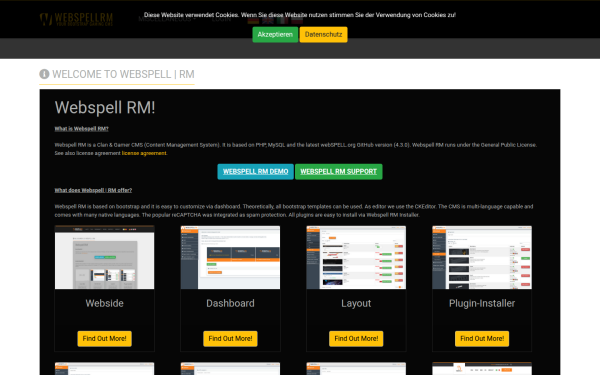
Task: Select the Dashboard card title
Action: point(230,303)
